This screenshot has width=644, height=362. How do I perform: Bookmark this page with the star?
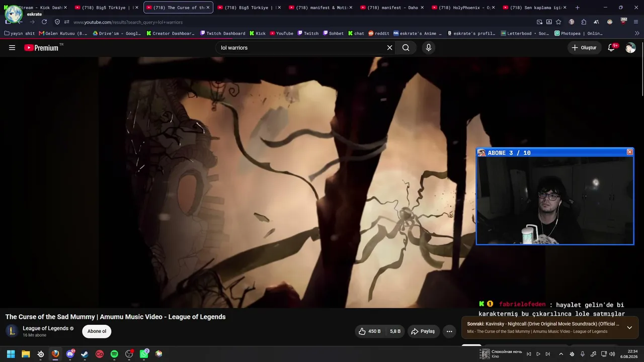pyautogui.click(x=558, y=22)
